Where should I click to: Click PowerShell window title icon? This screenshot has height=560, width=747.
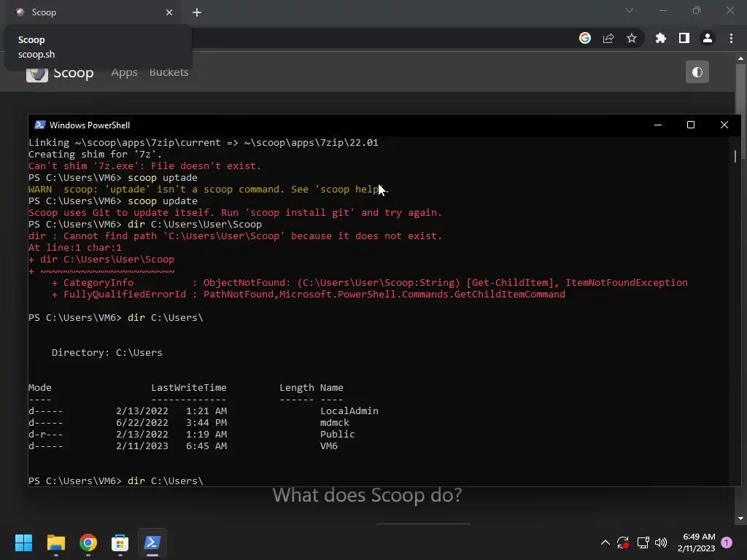point(40,125)
